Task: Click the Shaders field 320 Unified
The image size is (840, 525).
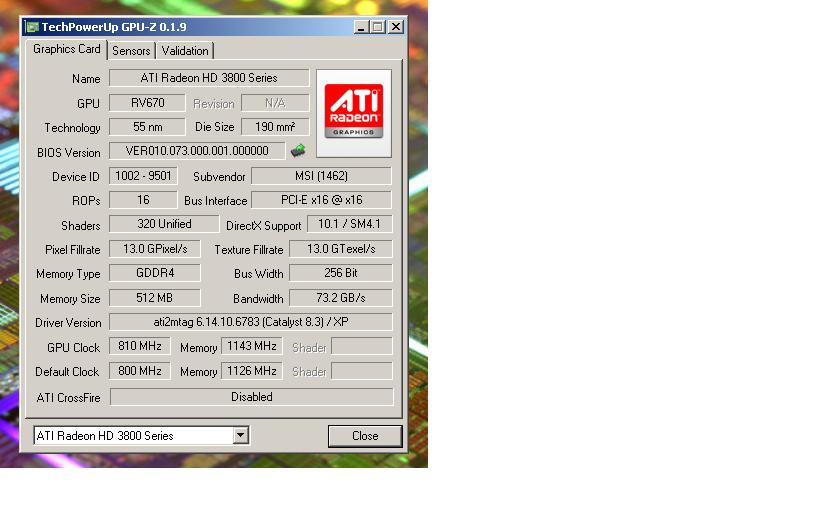Action: 164,224
